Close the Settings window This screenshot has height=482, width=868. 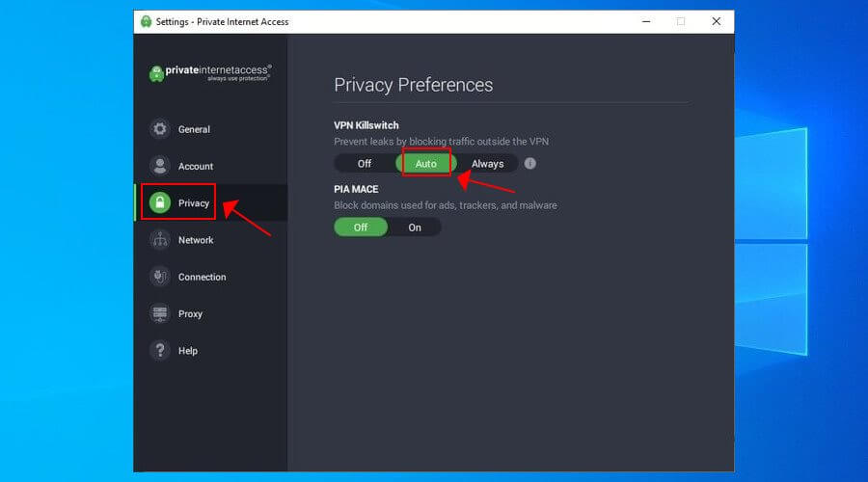point(717,21)
